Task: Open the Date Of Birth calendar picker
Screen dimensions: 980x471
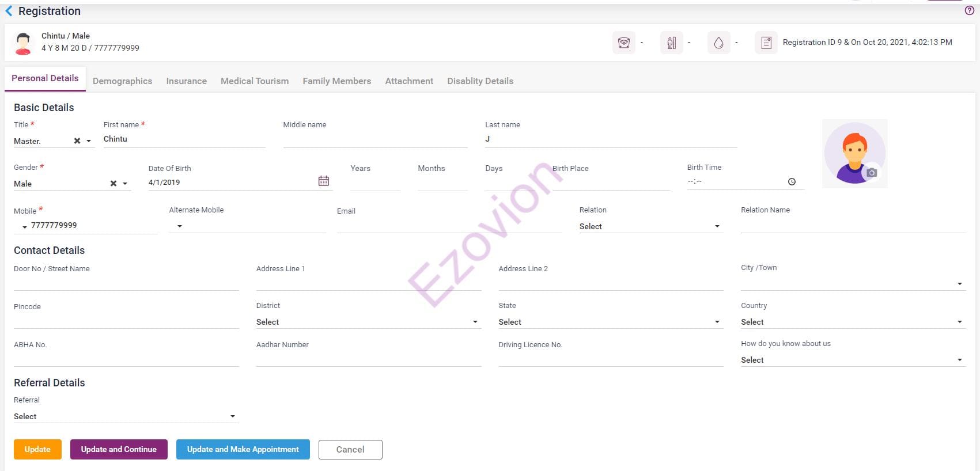Action: click(x=324, y=181)
